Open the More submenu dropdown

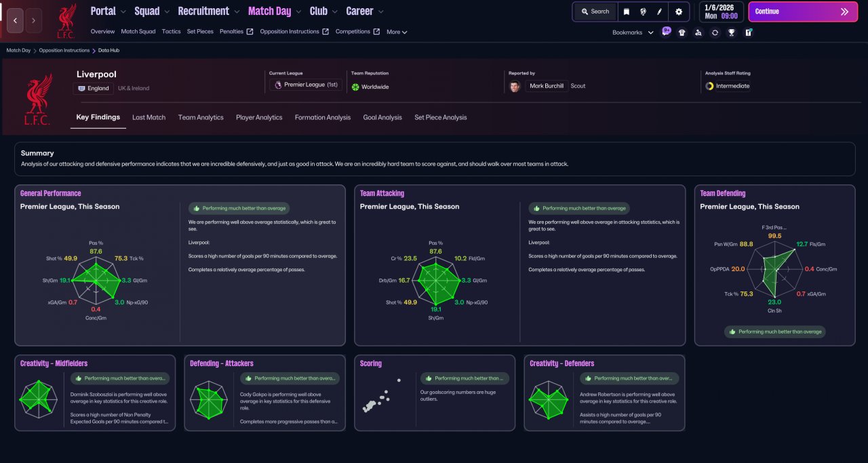[x=397, y=32]
